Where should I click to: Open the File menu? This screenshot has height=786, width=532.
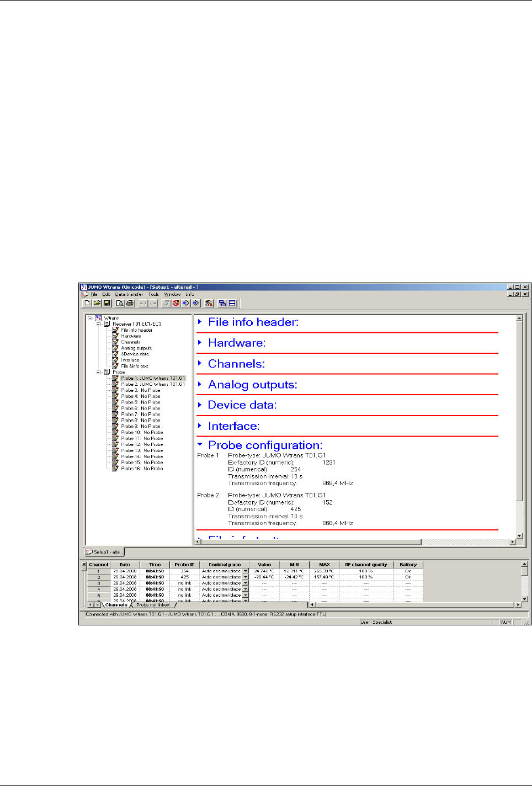pyautogui.click(x=94, y=294)
